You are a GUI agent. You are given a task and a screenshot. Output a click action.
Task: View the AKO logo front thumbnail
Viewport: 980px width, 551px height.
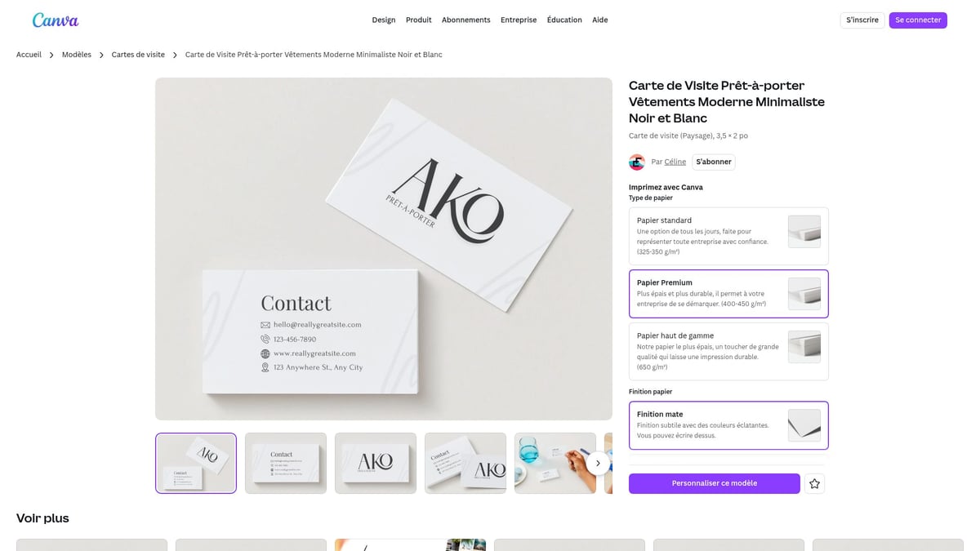point(376,463)
